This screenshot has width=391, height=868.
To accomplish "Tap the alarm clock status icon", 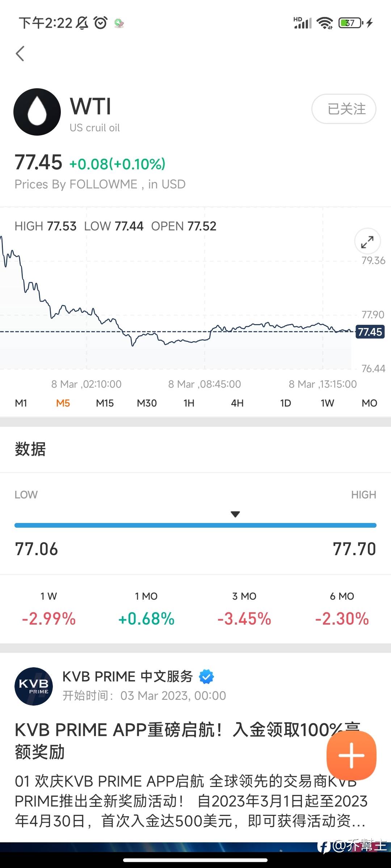I will [x=100, y=23].
